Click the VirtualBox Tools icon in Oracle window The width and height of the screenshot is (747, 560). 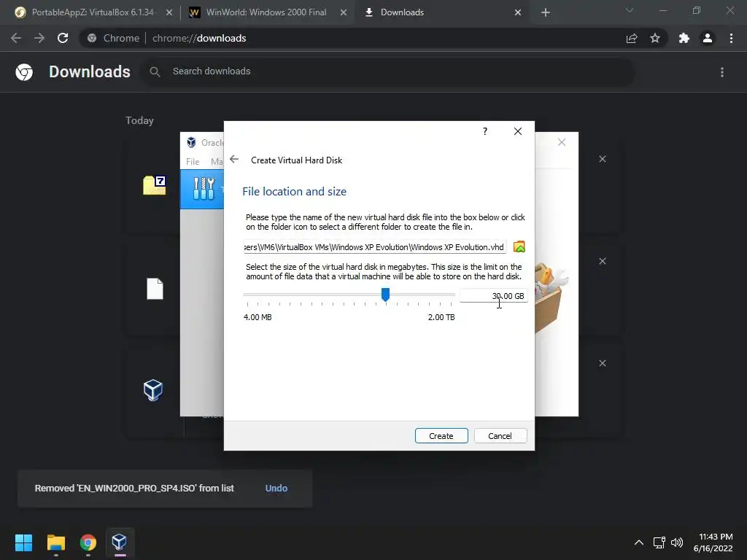(x=204, y=189)
